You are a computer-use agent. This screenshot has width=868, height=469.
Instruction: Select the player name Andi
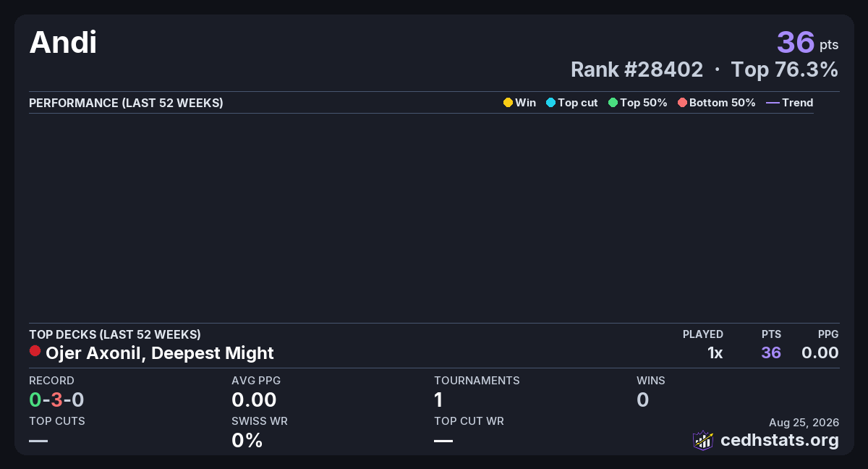pyautogui.click(x=63, y=43)
